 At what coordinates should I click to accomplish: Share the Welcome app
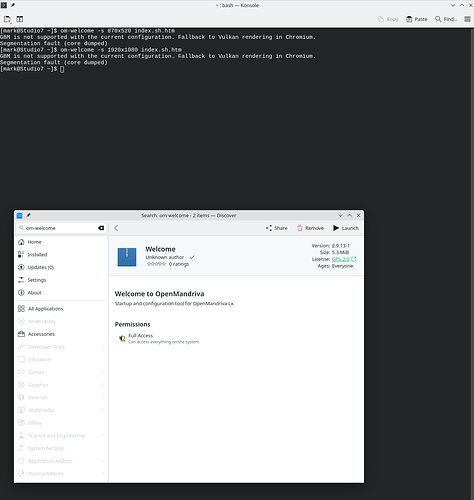pos(276,228)
